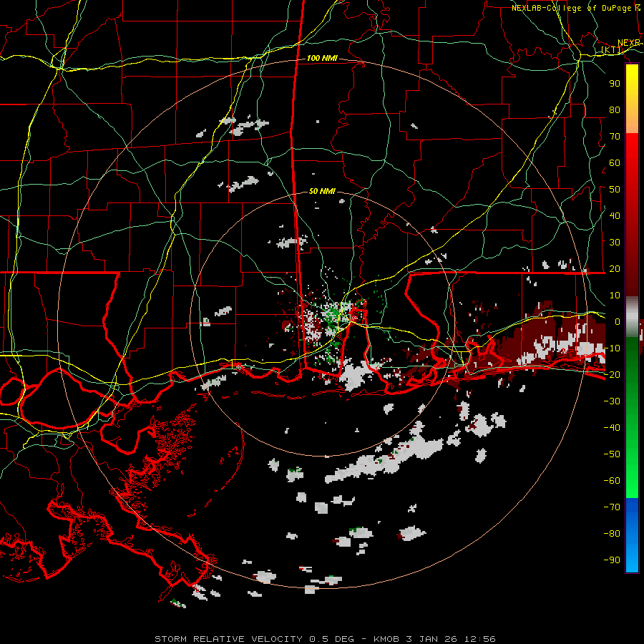The image size is (644, 644).
Task: Click the -80 value on velocity scale
Action: (x=612, y=534)
